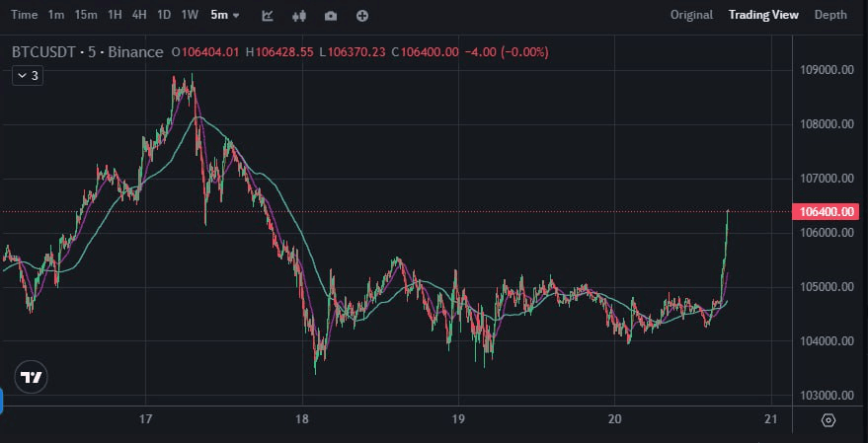Switch to the Depth chart tab
Screen dimensions: 868x443
click(830, 15)
